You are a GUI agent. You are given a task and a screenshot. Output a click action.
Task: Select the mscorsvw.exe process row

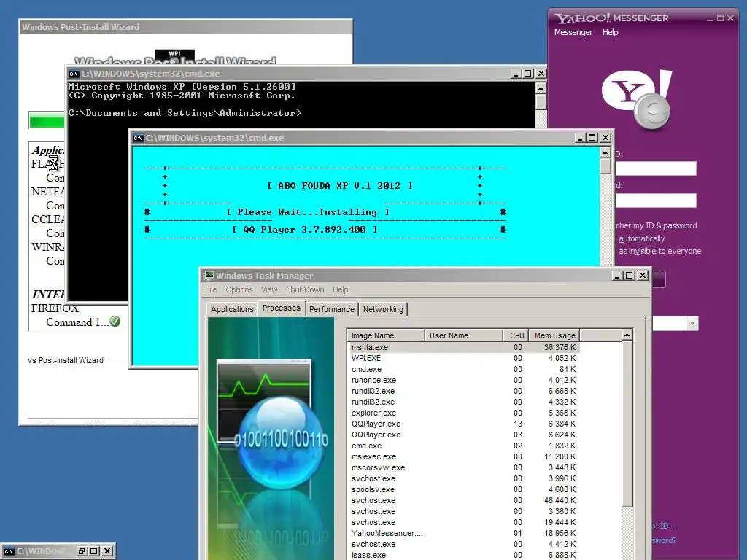[x=463, y=467]
